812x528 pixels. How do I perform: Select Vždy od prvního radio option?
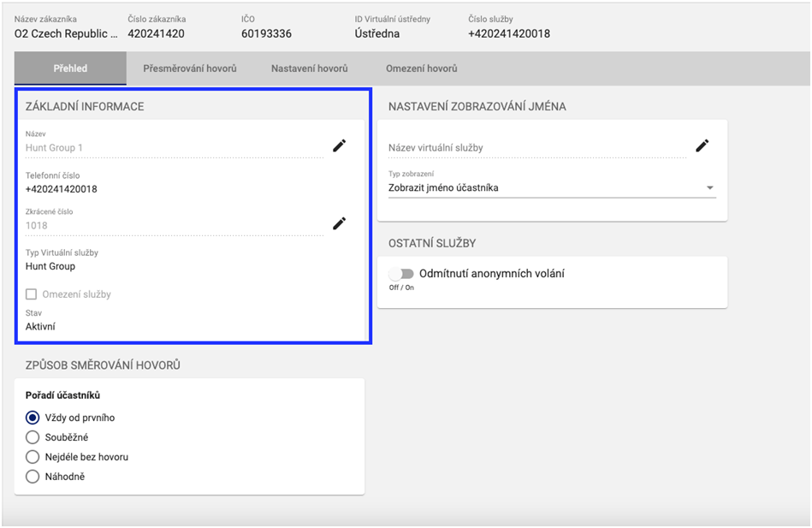[33, 418]
